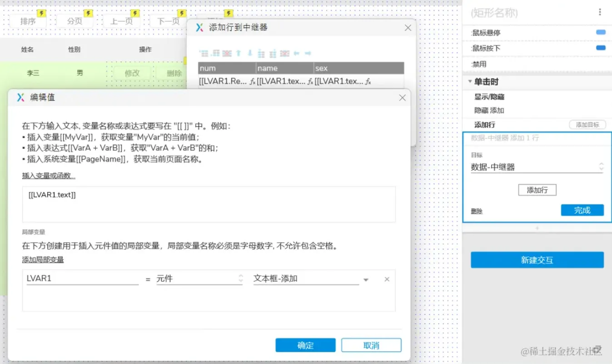Click add column right icon in repeater dialog

pyautogui.click(x=273, y=53)
